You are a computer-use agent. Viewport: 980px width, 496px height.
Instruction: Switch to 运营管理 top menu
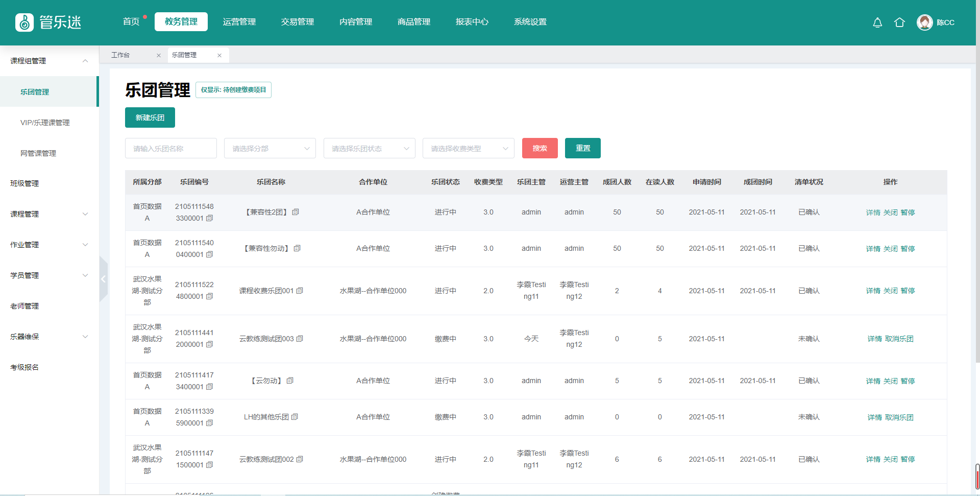pos(239,22)
